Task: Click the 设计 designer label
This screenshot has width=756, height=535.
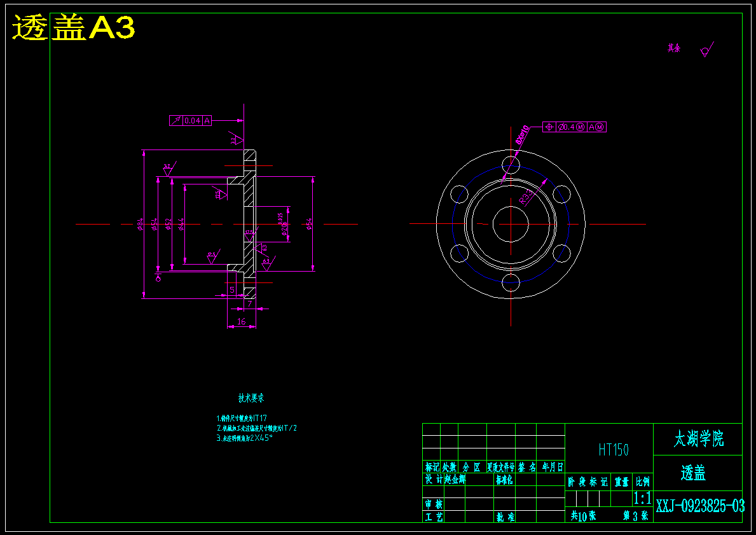Action: (x=433, y=478)
